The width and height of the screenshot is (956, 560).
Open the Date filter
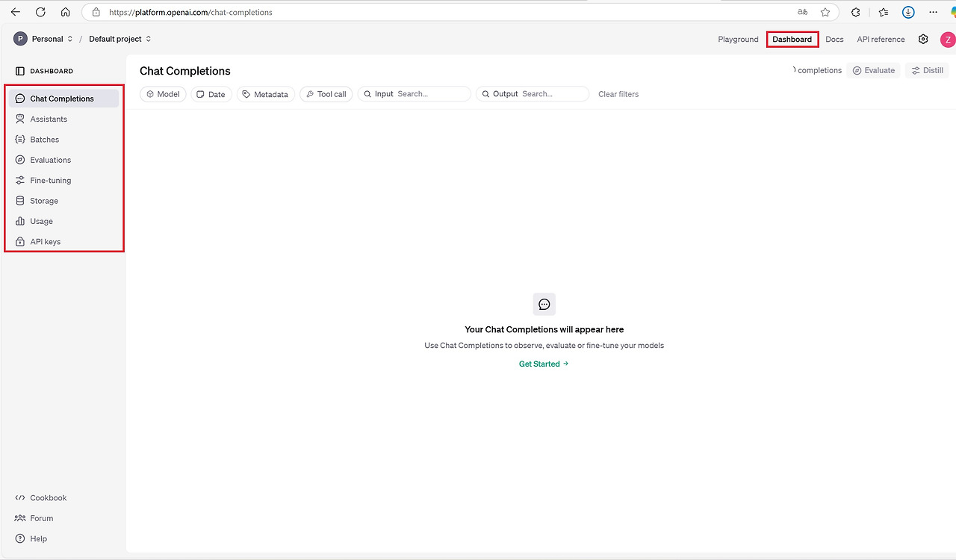211,94
